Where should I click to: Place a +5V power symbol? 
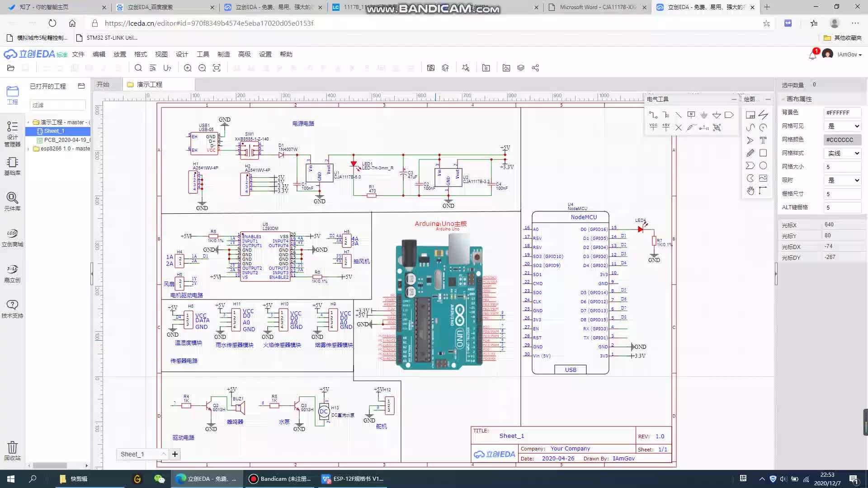click(x=666, y=127)
